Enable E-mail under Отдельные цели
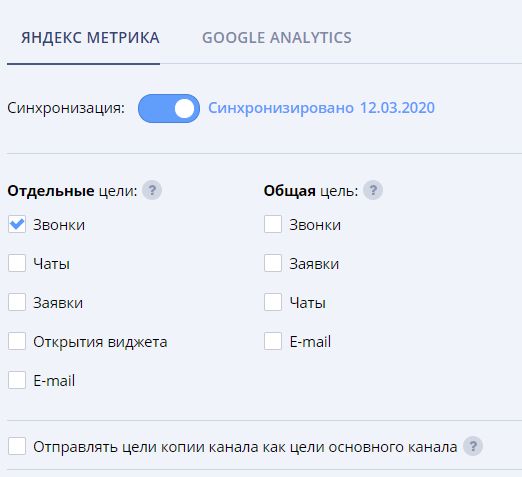This screenshot has height=477, width=522. 17,380
